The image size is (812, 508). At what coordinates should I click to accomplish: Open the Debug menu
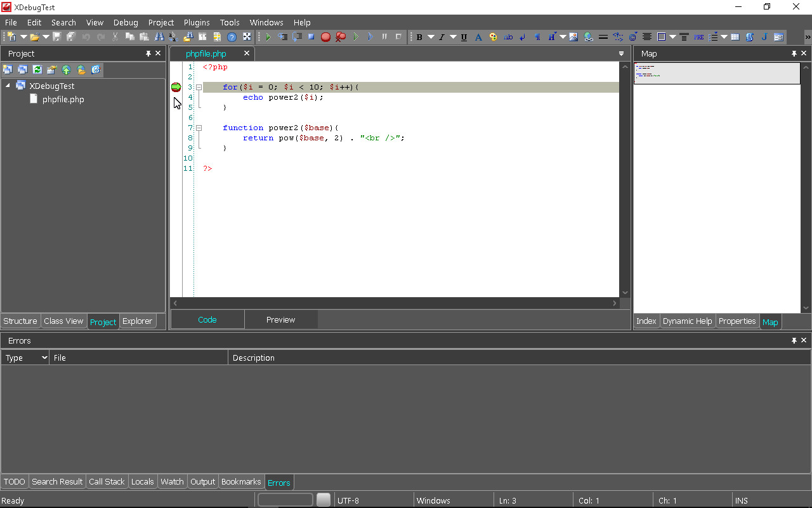[x=126, y=22]
